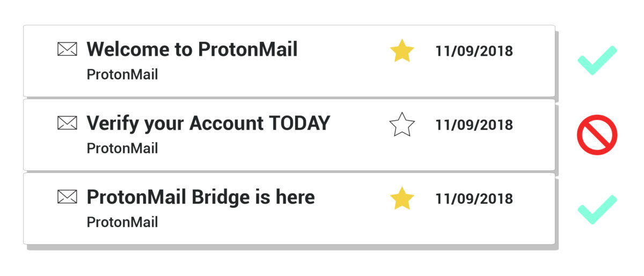Click the green checkmark next to the Bridge email

[597, 209]
